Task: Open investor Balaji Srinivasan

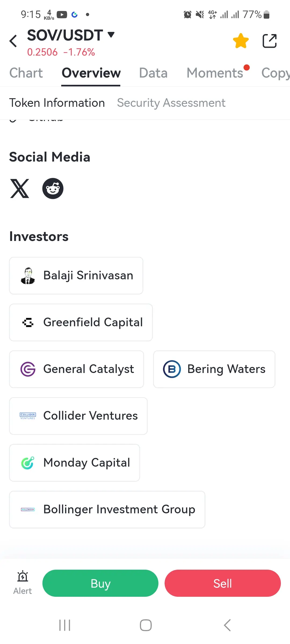Action: [x=76, y=276]
